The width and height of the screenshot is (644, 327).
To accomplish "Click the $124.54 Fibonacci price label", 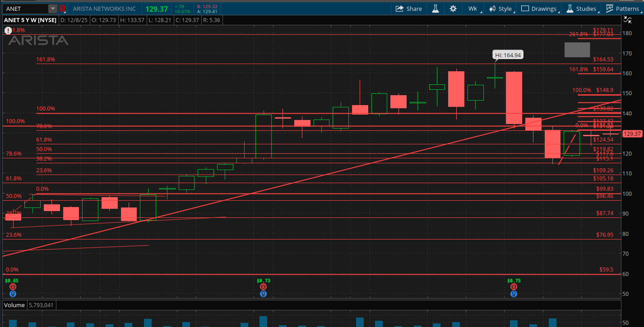I will pos(603,140).
